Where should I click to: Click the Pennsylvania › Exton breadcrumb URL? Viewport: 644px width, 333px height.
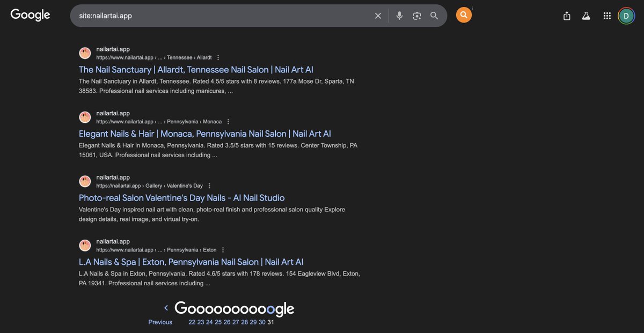(x=157, y=250)
